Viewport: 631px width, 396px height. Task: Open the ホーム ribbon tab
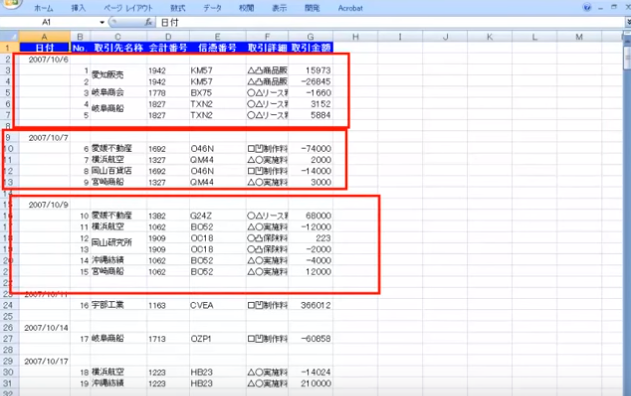tap(43, 8)
